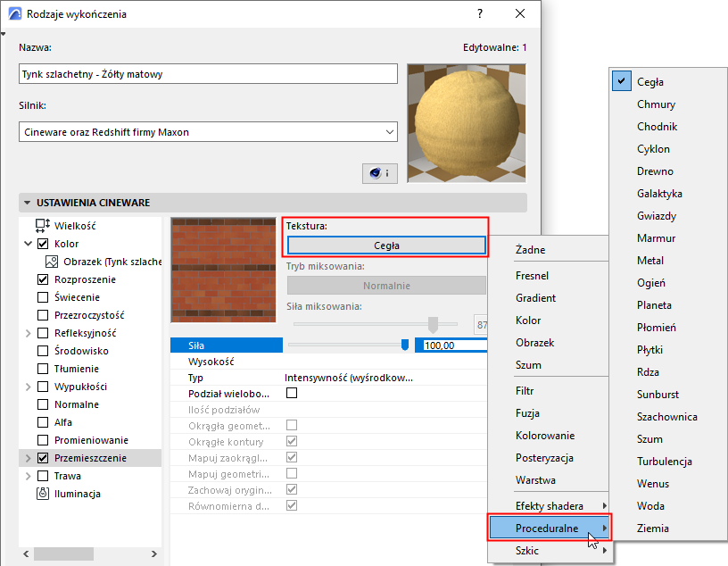Click the brick texture thumbnail
728x566 pixels.
pos(223,270)
